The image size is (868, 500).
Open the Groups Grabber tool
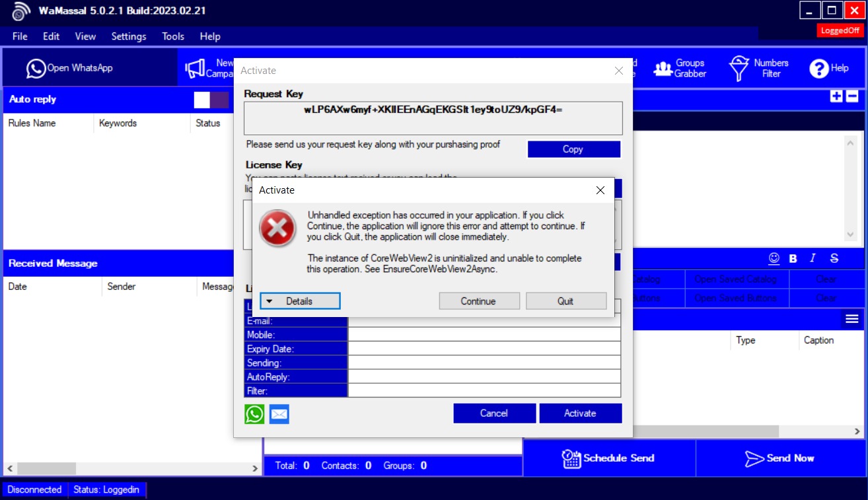pos(680,68)
